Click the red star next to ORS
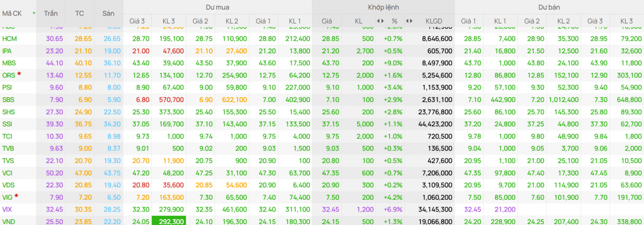Screen dimensions: 644x225 19,72
